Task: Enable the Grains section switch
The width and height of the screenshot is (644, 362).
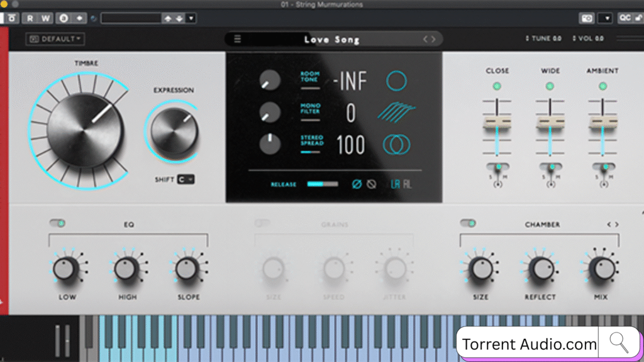Action: coord(262,223)
